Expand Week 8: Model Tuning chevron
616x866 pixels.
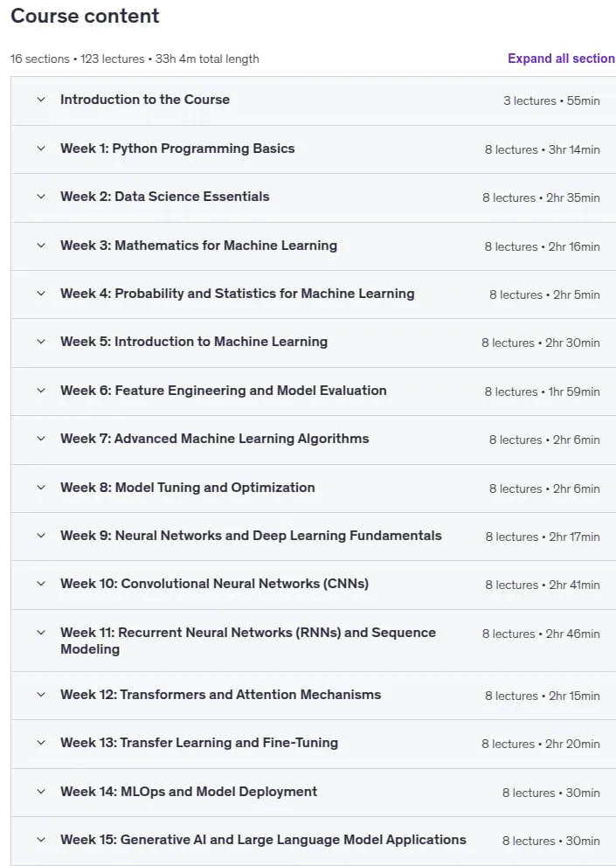coord(41,488)
